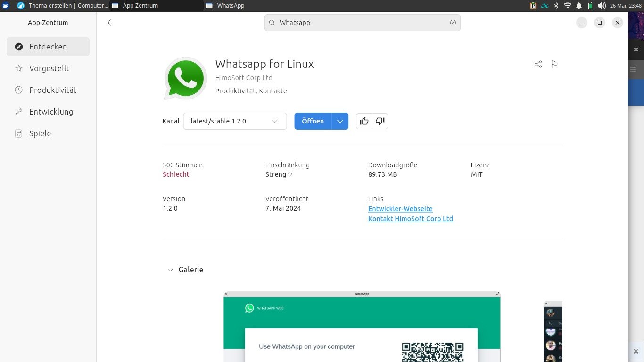Open the Entwickler-Webseite link

click(400, 209)
